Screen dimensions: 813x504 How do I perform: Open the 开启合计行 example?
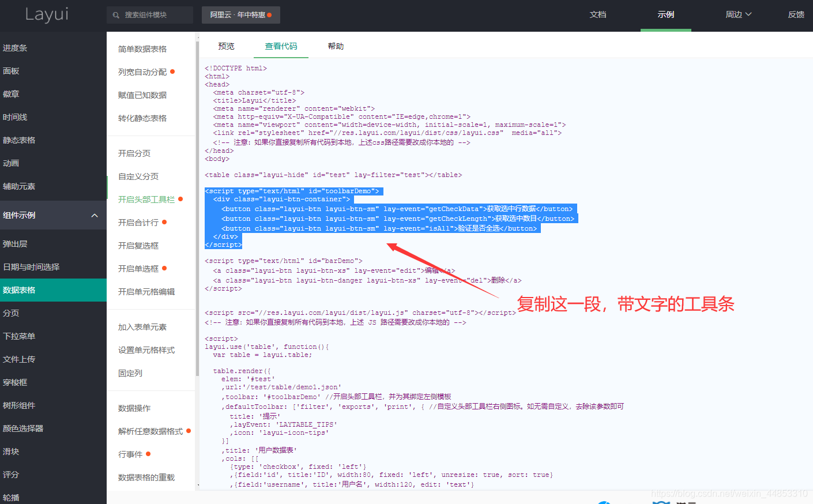(138, 223)
